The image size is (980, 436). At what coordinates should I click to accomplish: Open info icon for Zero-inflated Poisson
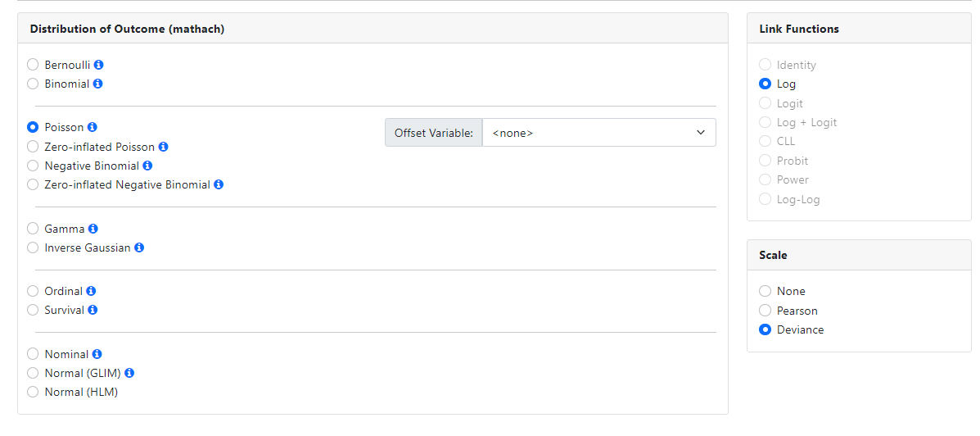coord(164,147)
